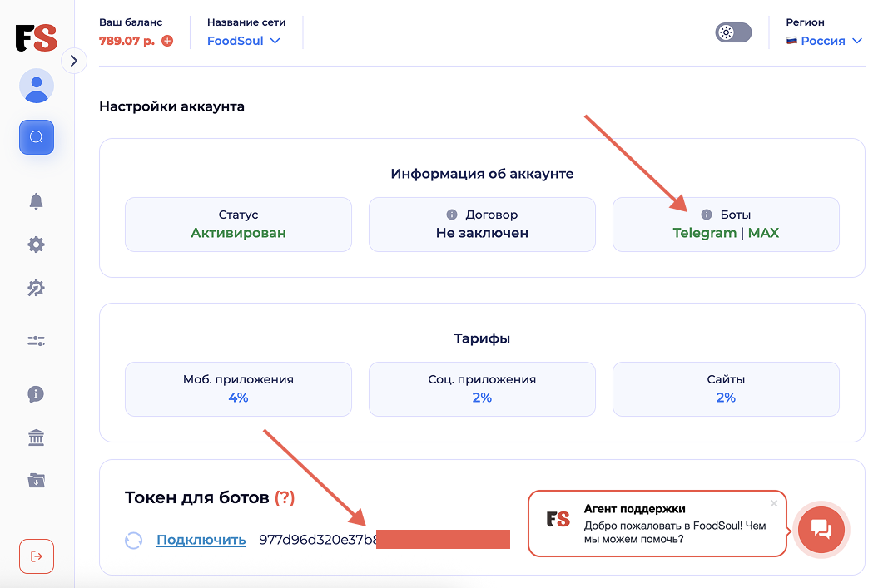Select the search icon in sidebar
The height and width of the screenshot is (588, 888).
[x=37, y=137]
